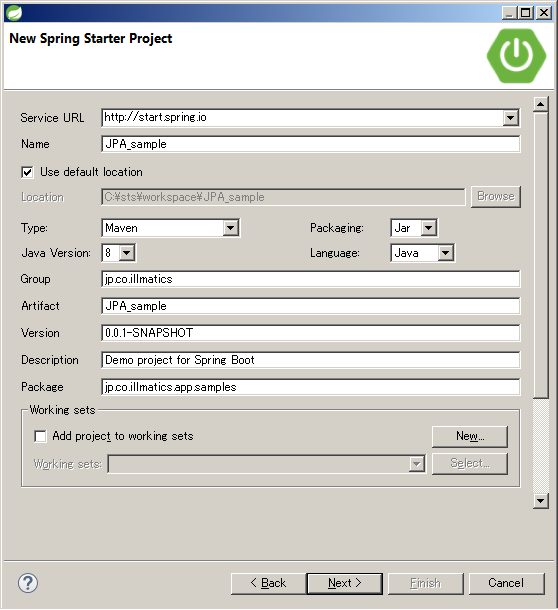Expand the Type Maven dropdown
This screenshot has width=558, height=610.
230,228
